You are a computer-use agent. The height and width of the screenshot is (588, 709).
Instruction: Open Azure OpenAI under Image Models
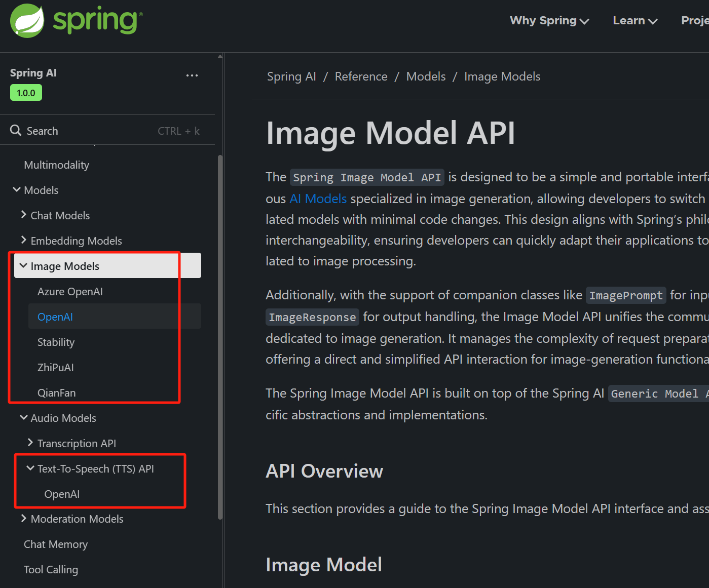pyautogui.click(x=70, y=292)
